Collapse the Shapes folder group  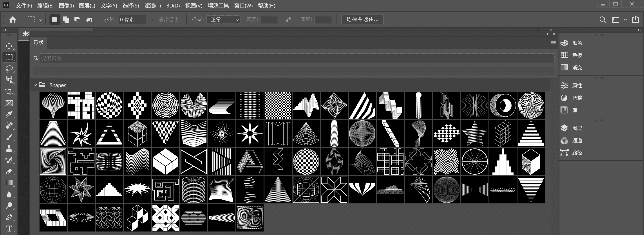pyautogui.click(x=35, y=85)
